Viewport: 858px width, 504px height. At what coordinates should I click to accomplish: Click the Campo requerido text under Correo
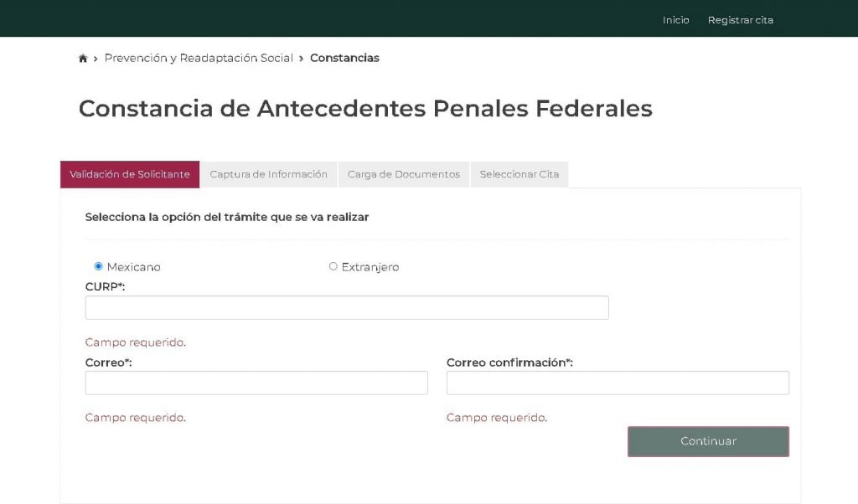point(135,417)
